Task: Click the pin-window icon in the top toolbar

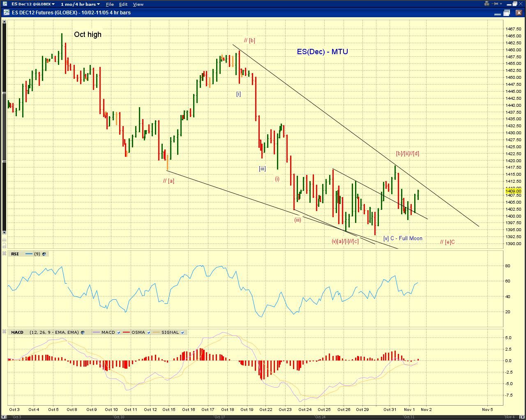Action: [494, 4]
